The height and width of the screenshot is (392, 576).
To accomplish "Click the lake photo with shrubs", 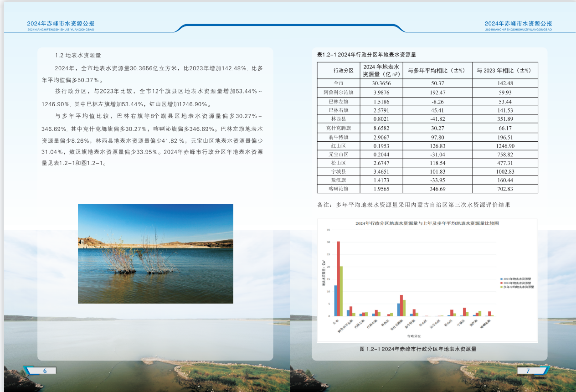I will [155, 253].
